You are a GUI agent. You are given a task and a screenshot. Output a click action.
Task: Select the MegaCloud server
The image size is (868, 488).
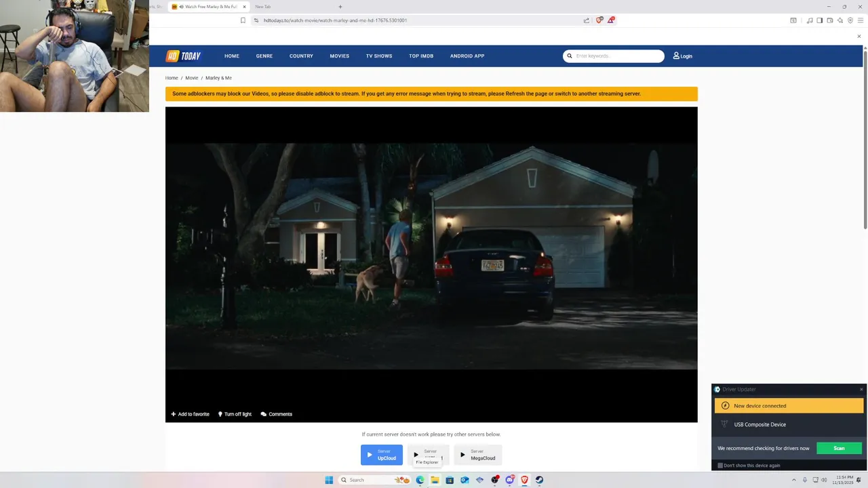478,455
